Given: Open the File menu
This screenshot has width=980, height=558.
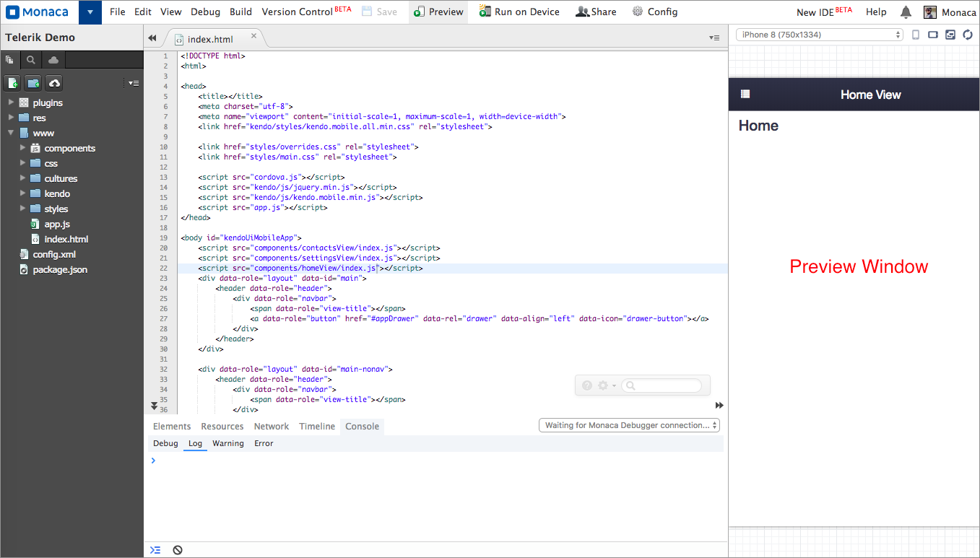Looking at the screenshot, I should pos(118,12).
